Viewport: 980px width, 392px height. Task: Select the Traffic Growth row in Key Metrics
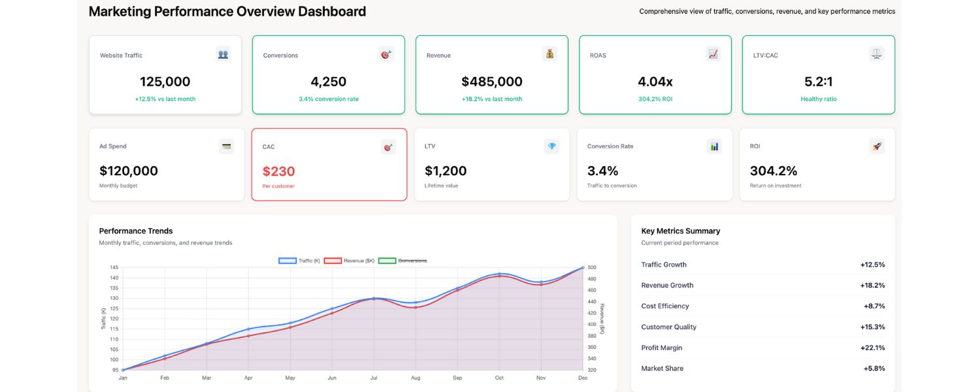pos(762,265)
